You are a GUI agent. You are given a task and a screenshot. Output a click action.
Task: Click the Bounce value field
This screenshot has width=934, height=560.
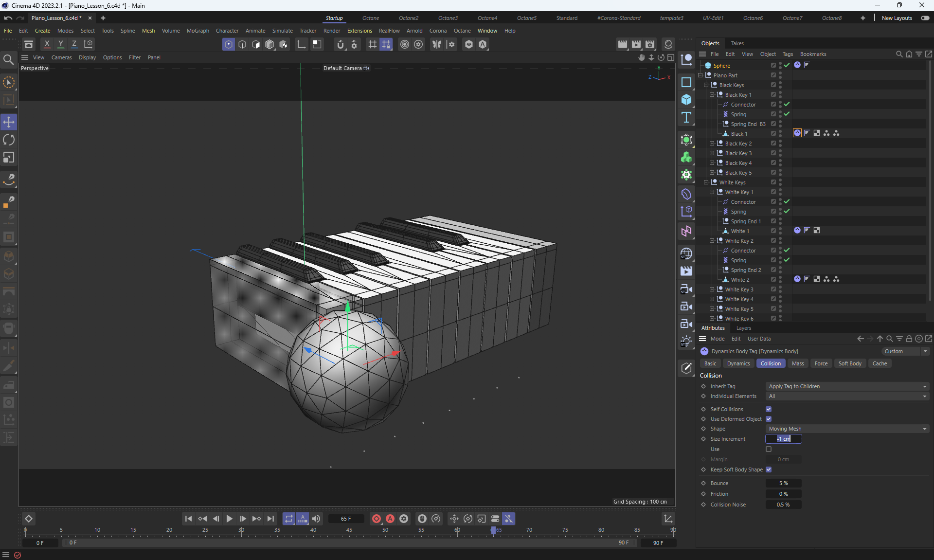(783, 483)
